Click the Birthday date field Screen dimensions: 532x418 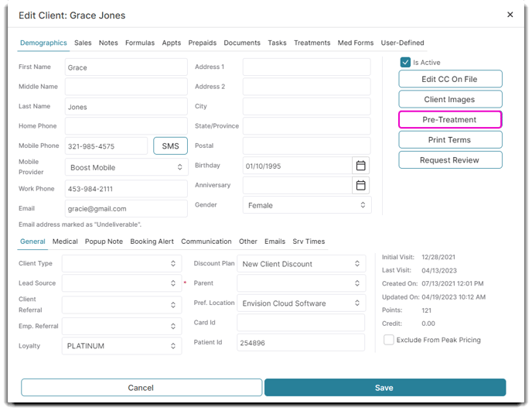tap(298, 166)
